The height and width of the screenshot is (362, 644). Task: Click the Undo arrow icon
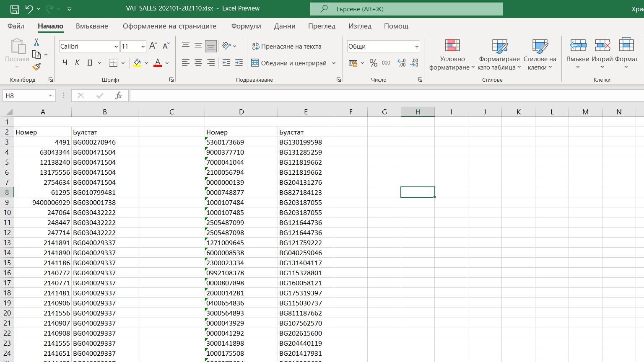click(x=29, y=9)
